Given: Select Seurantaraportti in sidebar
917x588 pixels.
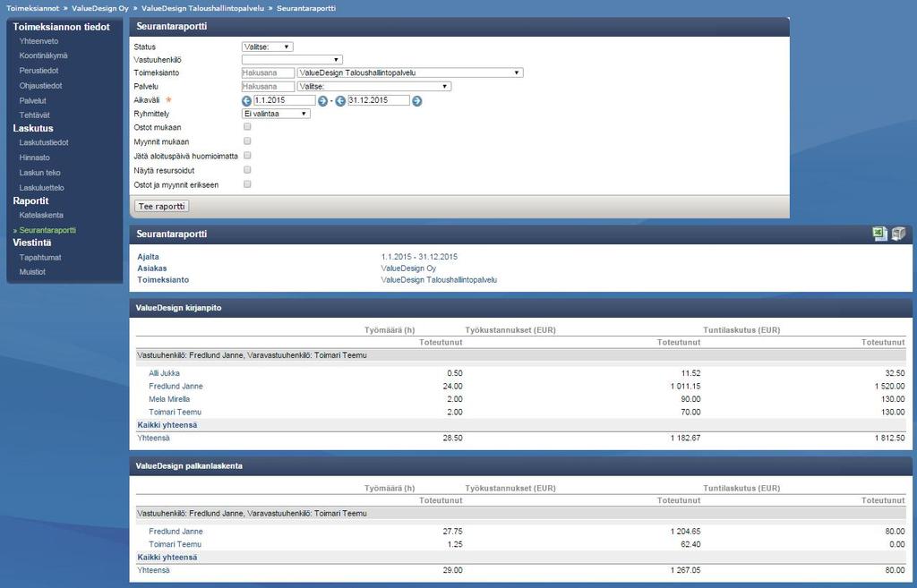Looking at the screenshot, I should tap(47, 230).
